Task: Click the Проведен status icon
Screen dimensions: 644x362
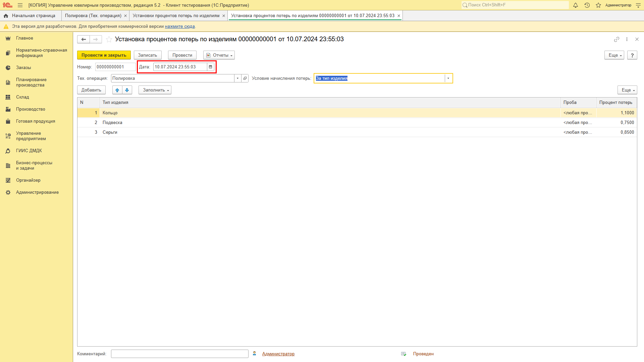Action: pyautogui.click(x=404, y=354)
